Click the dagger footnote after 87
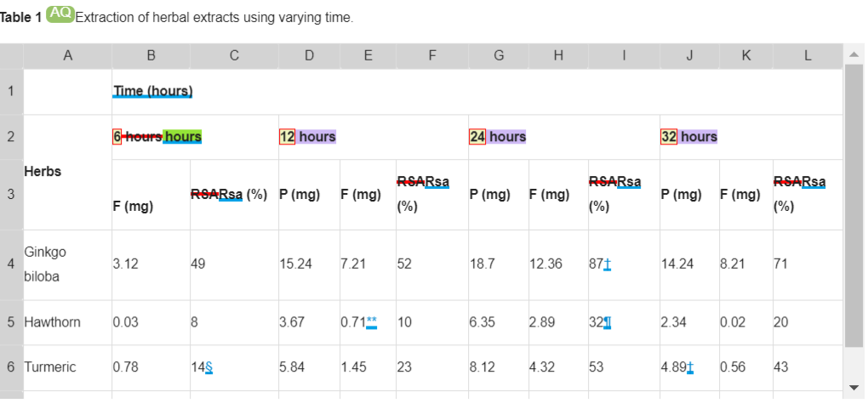 click(x=608, y=264)
